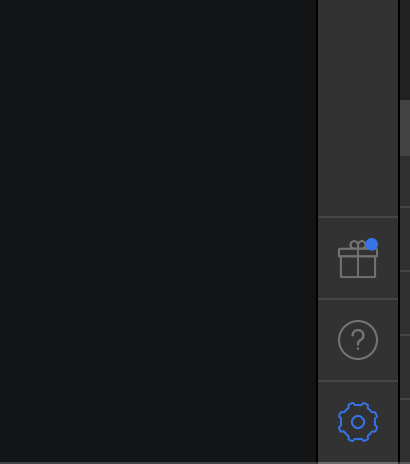
Task: Click the thin gray bar along bottom edge
Action: (205, 463)
